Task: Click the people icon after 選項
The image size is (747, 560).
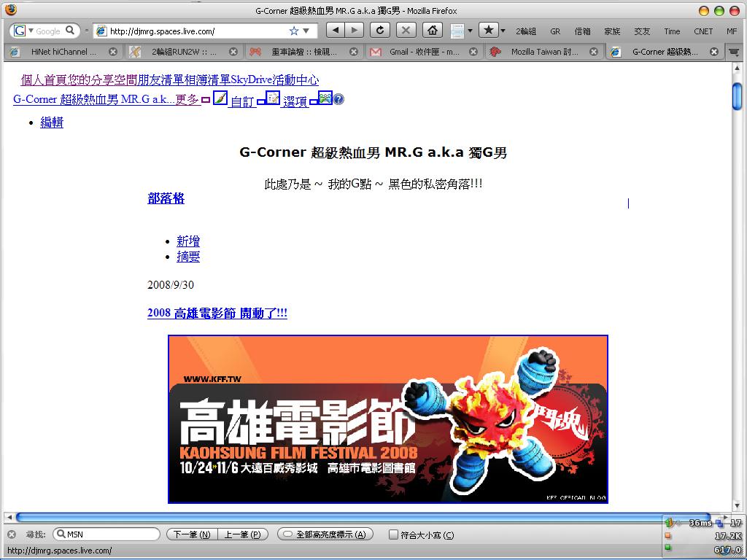Action: coord(325,98)
